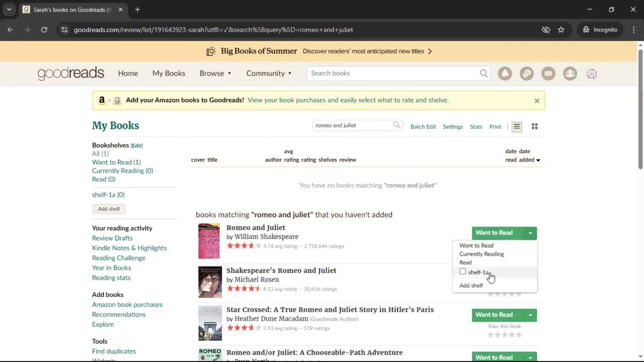This screenshot has width=644, height=362.
Task: Open Amazon book purchases link
Action: pos(127,305)
